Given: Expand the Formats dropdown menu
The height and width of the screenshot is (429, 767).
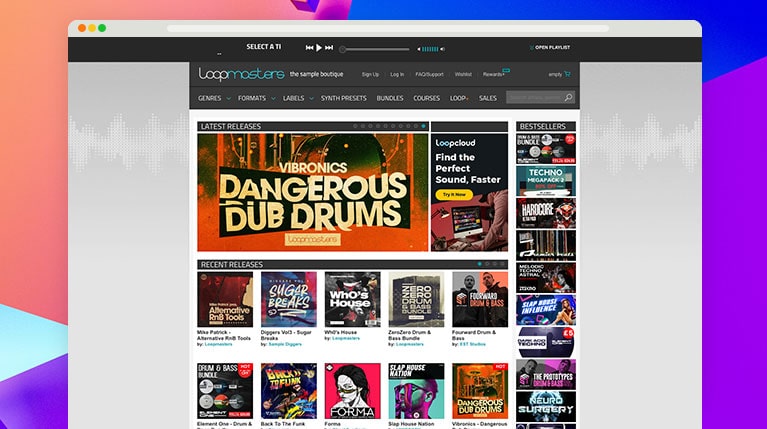Looking at the screenshot, I should tap(256, 98).
